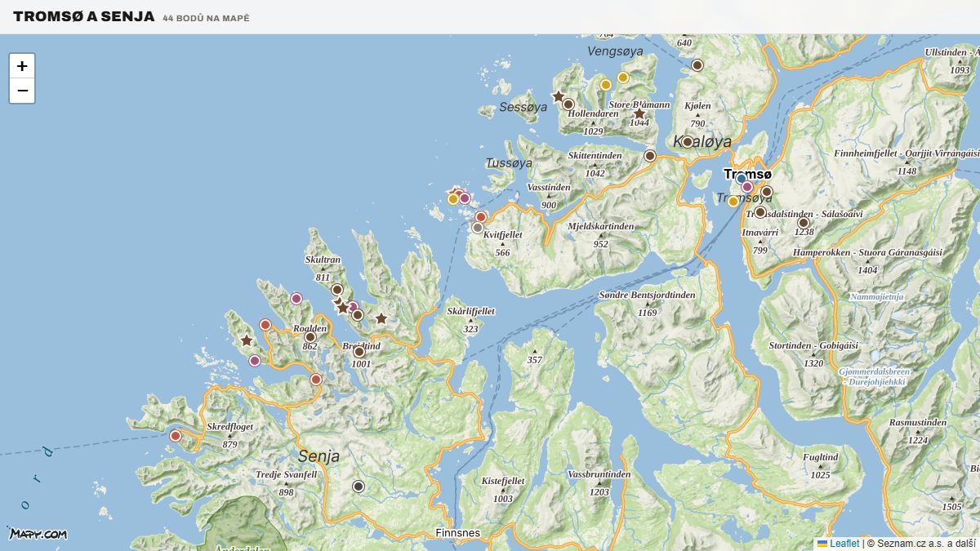Click the Vengsøya island label
This screenshot has height=551, width=980.
point(615,51)
